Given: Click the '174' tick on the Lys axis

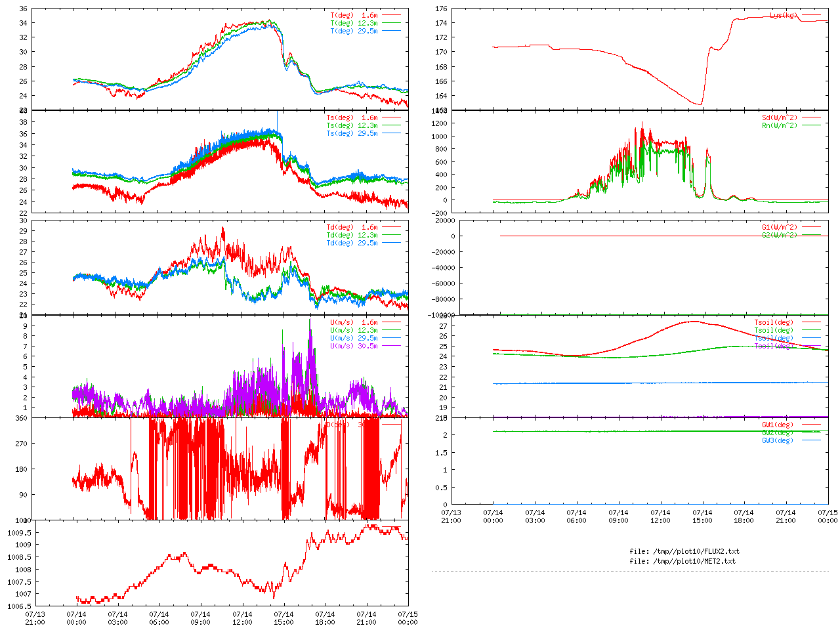Looking at the screenshot, I should click(x=441, y=23).
